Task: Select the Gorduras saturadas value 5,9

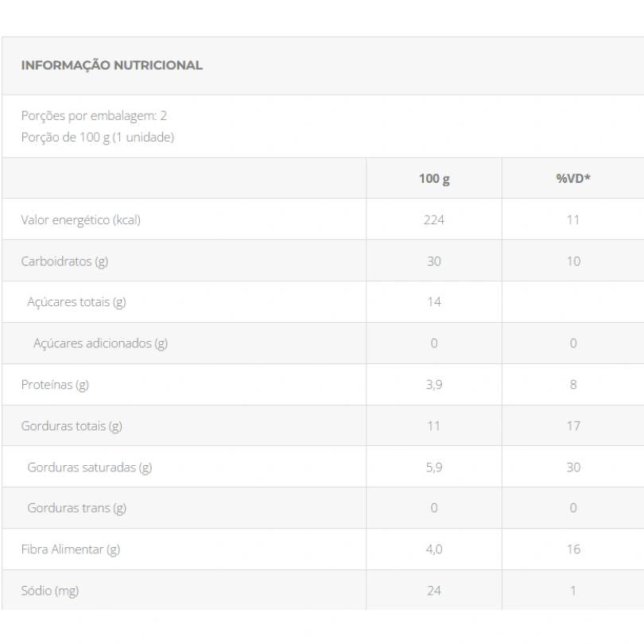Action: pyautogui.click(x=434, y=467)
